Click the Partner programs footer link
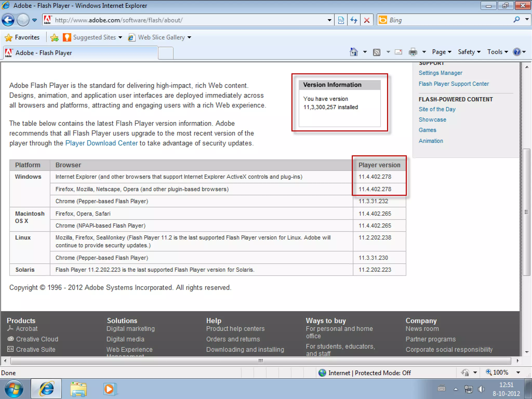 [430, 339]
